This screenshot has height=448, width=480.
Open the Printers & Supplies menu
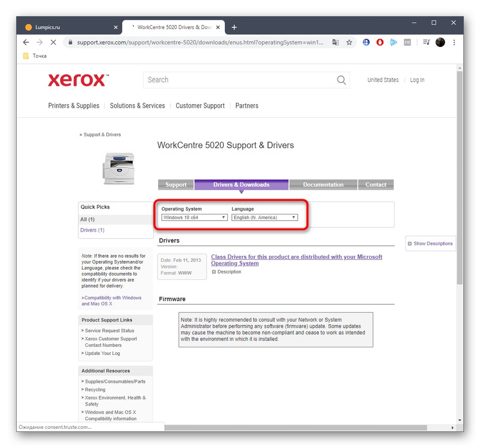pyautogui.click(x=74, y=106)
